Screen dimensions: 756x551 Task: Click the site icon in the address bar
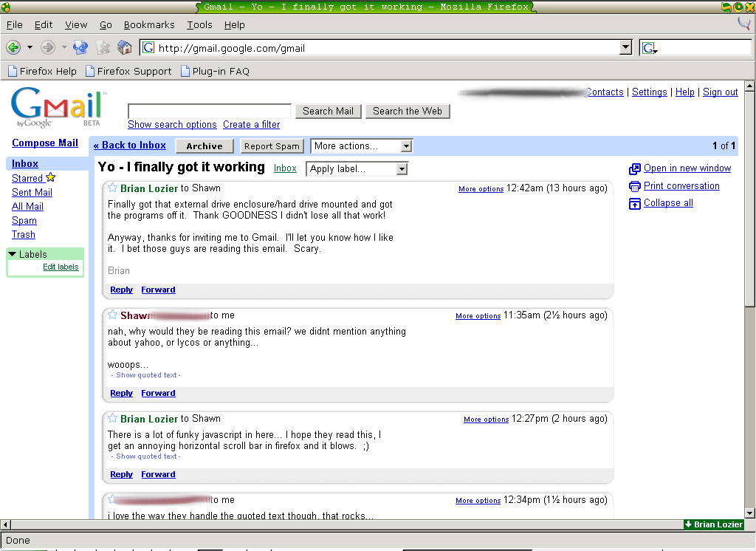coord(148,48)
